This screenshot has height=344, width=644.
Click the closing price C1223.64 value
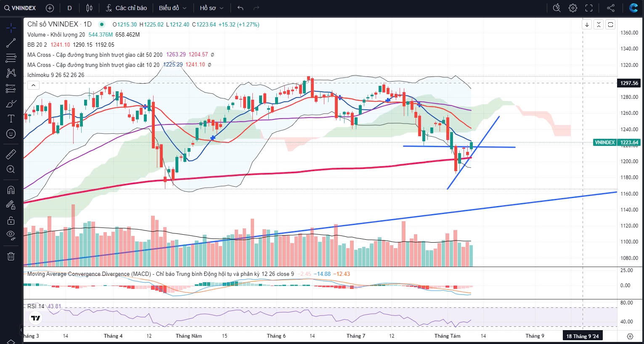(204, 24)
